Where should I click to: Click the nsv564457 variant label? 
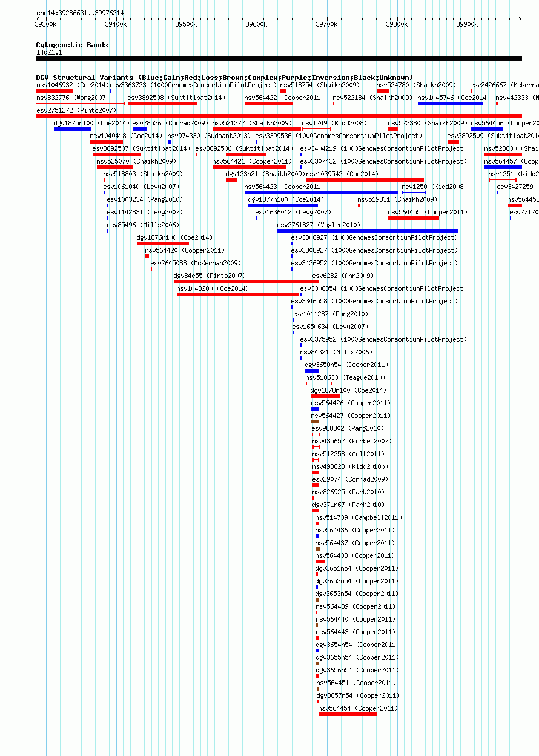(512, 161)
